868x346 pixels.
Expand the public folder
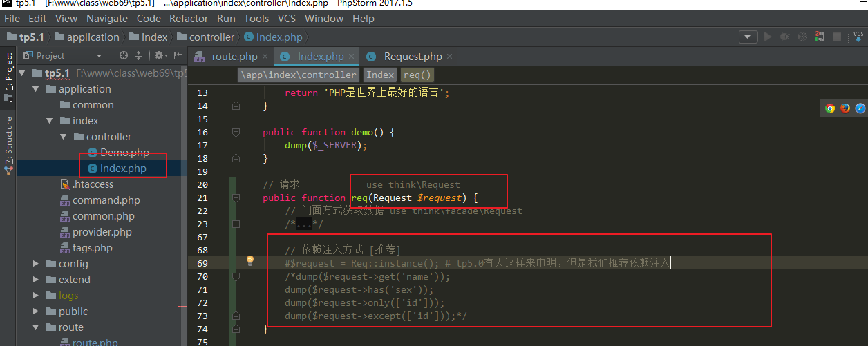36,311
